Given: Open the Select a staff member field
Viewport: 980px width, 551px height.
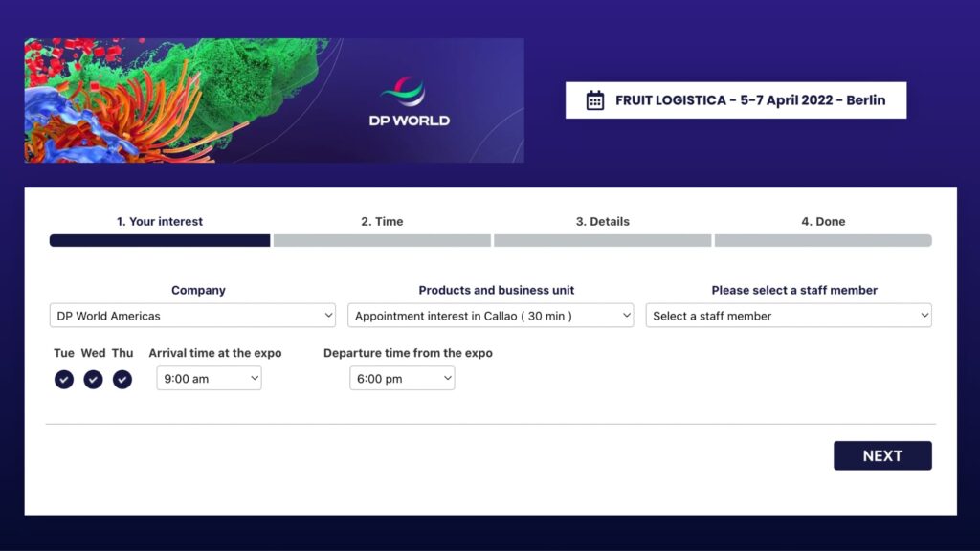Looking at the screenshot, I should click(x=788, y=315).
